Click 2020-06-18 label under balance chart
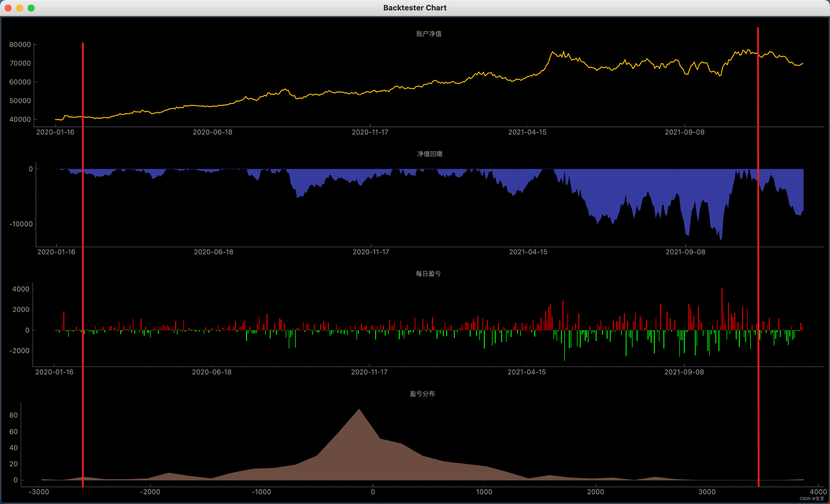Image resolution: width=830 pixels, height=504 pixels. [x=213, y=132]
